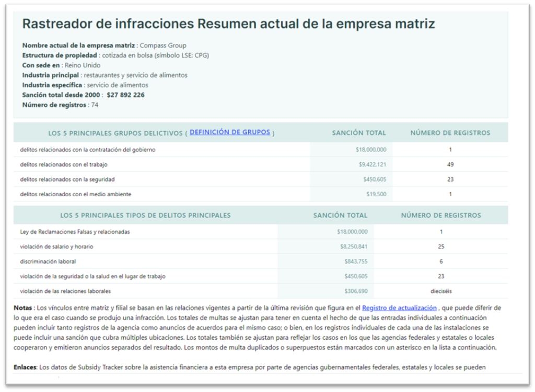Click the total penalty $27 892 226
This screenshot has height=392, width=535.
click(x=125, y=95)
